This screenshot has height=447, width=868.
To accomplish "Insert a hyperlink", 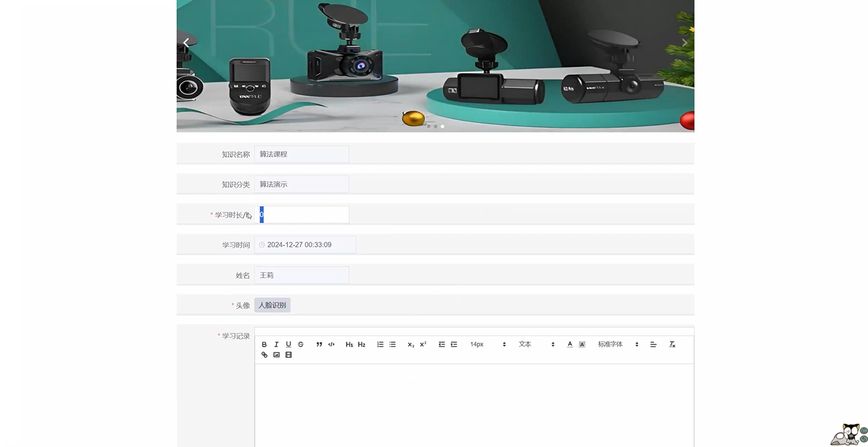I will 264,354.
